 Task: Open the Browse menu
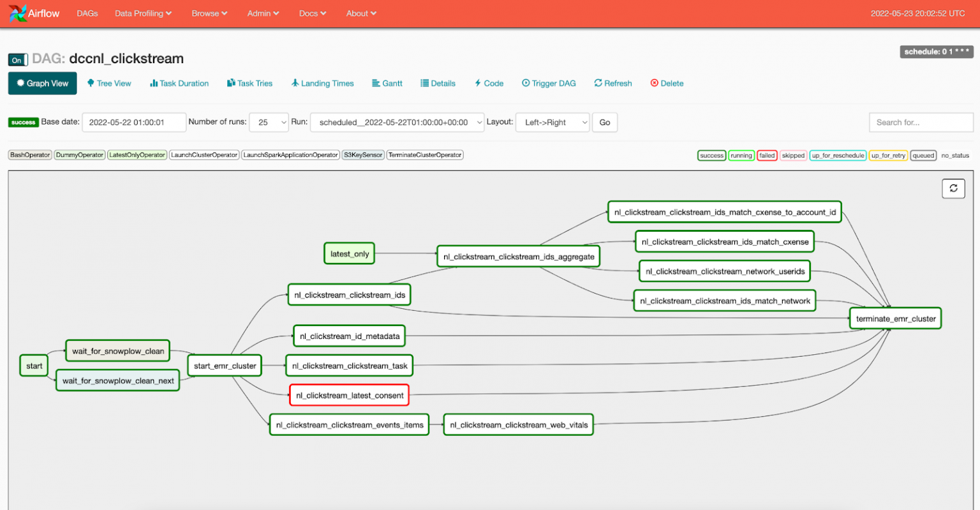click(x=209, y=13)
